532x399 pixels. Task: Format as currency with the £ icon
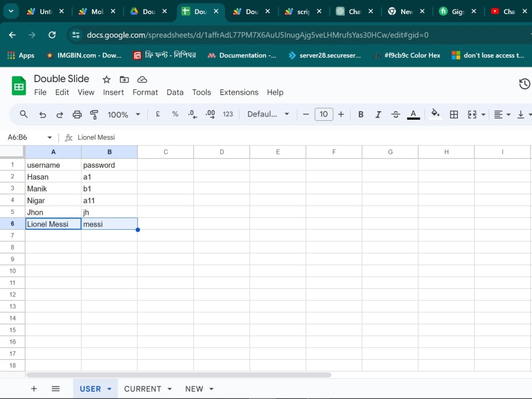[x=158, y=114]
